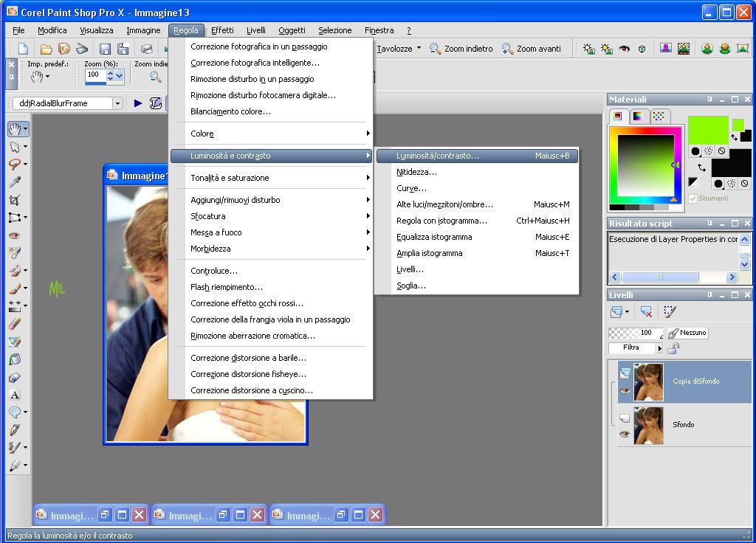This screenshot has width=756, height=543.
Task: Select the Red Eye tool in toolbox
Action: (15, 235)
